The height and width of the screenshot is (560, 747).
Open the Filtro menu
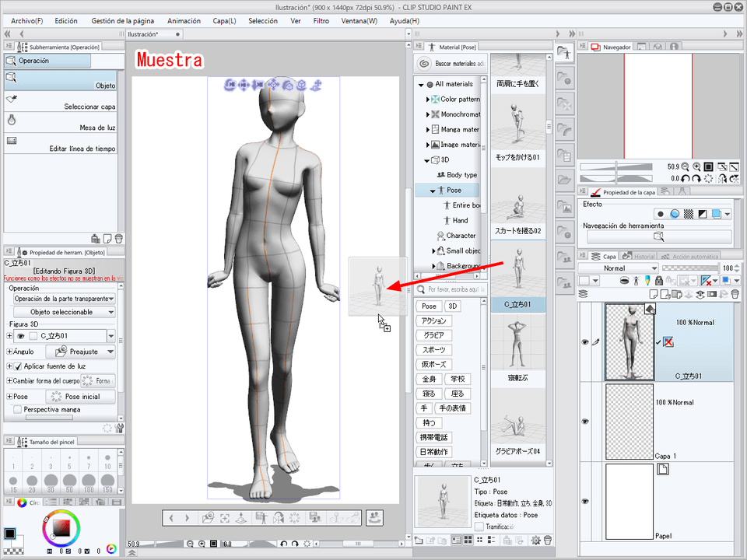tap(321, 21)
